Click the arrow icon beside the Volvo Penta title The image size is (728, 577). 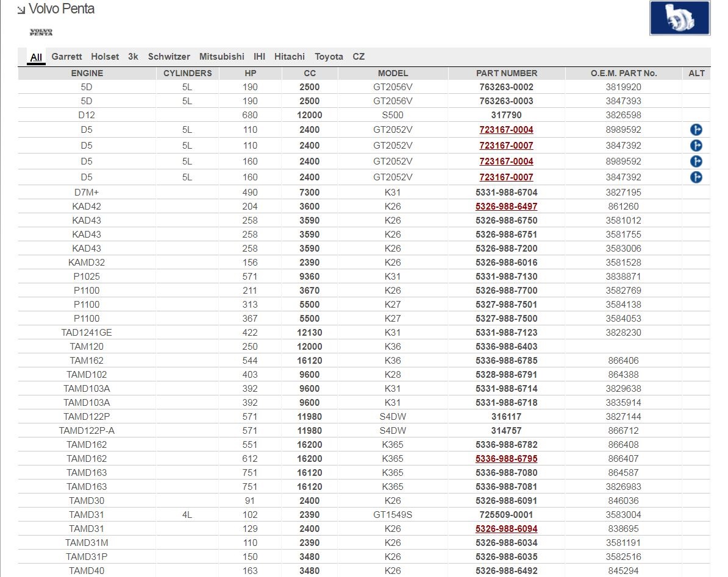(x=21, y=10)
